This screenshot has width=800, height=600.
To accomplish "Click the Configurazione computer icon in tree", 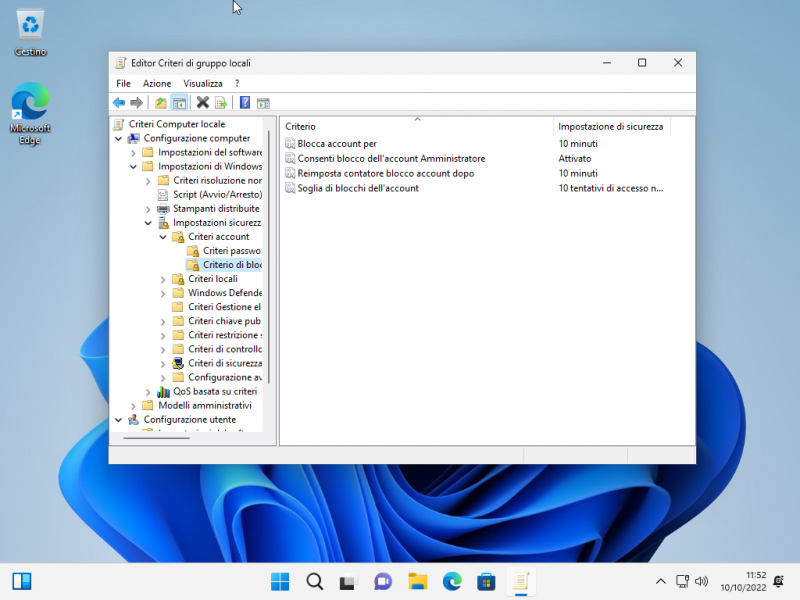I will (x=134, y=138).
